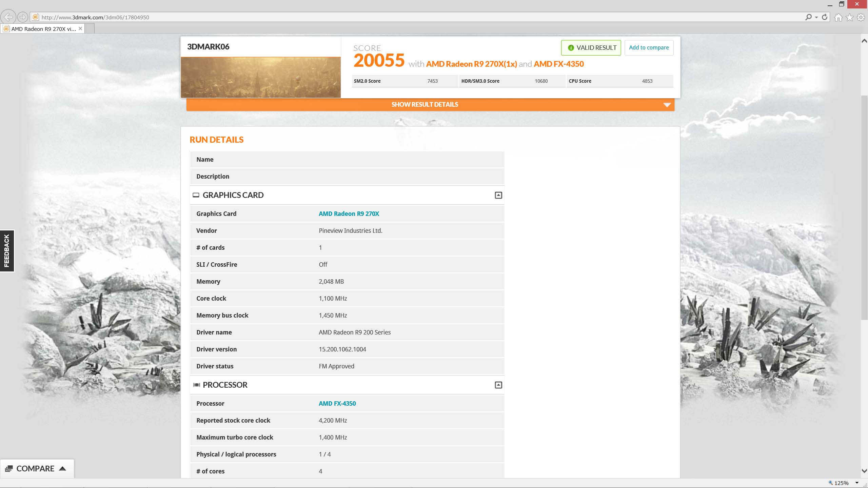The height and width of the screenshot is (488, 868).
Task: Expand the COMPARE panel
Action: click(x=37, y=469)
